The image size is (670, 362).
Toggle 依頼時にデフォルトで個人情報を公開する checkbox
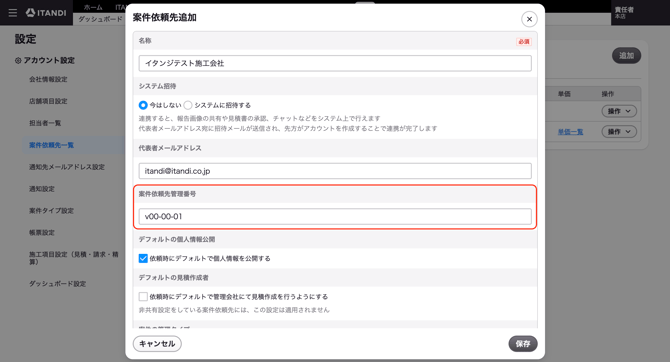click(143, 259)
